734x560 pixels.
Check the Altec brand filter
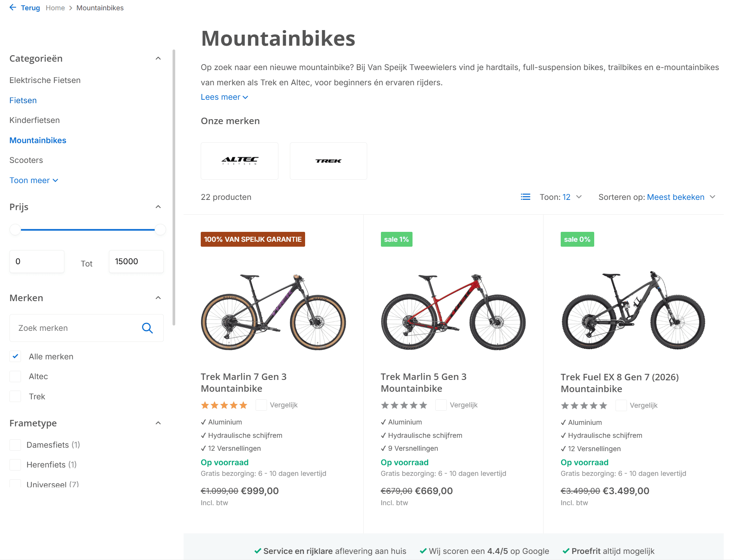15,377
